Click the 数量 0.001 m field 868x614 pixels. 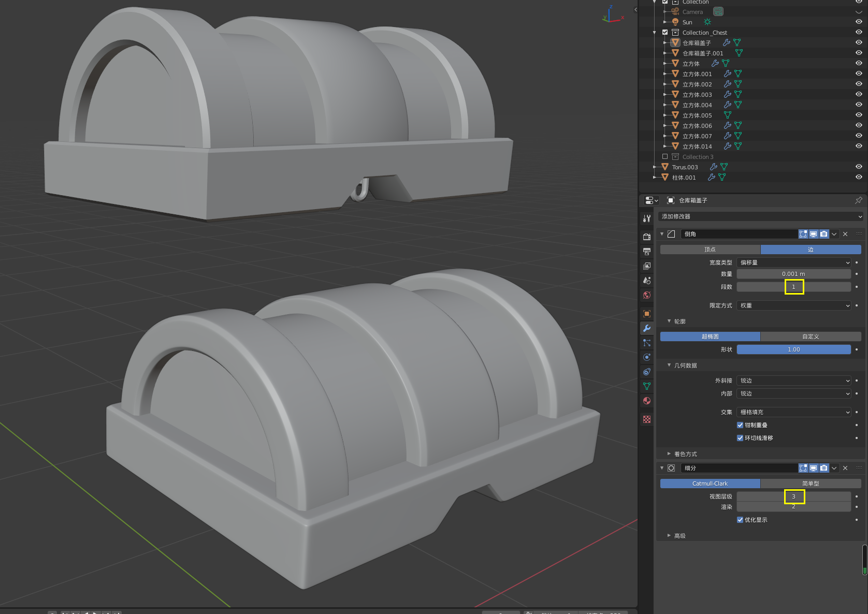[x=794, y=274]
